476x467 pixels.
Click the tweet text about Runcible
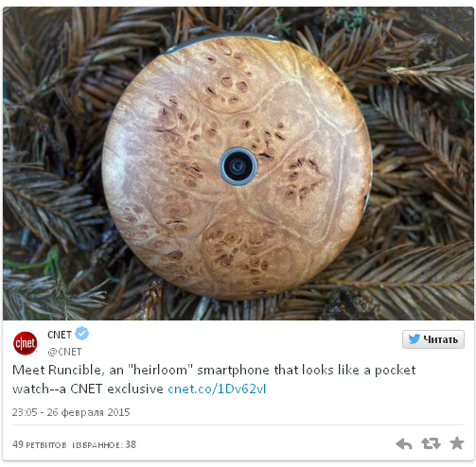click(214, 379)
